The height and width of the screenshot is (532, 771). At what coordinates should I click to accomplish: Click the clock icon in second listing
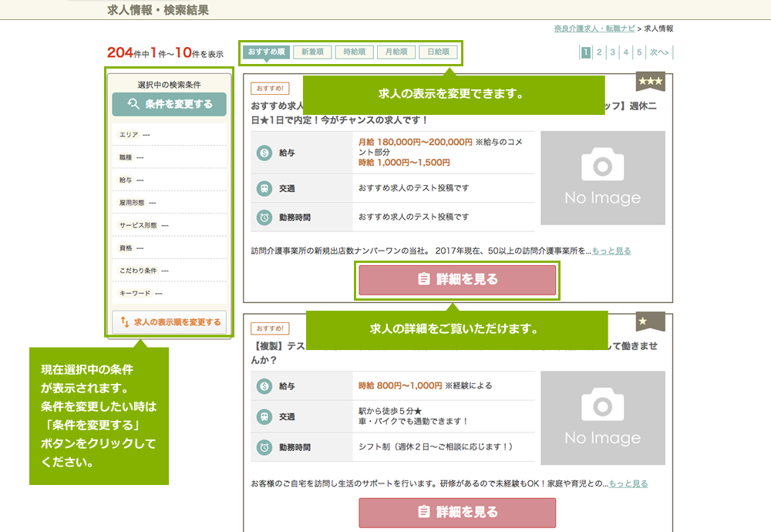[264, 447]
